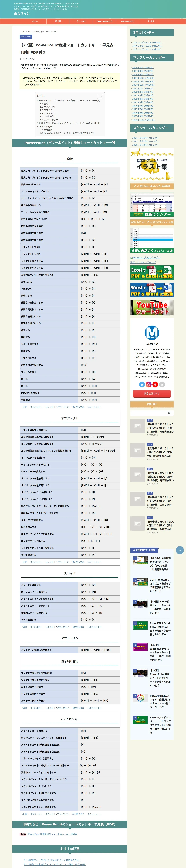Click the blue PowerPoint category tag

pyautogui.click(x=26, y=37)
